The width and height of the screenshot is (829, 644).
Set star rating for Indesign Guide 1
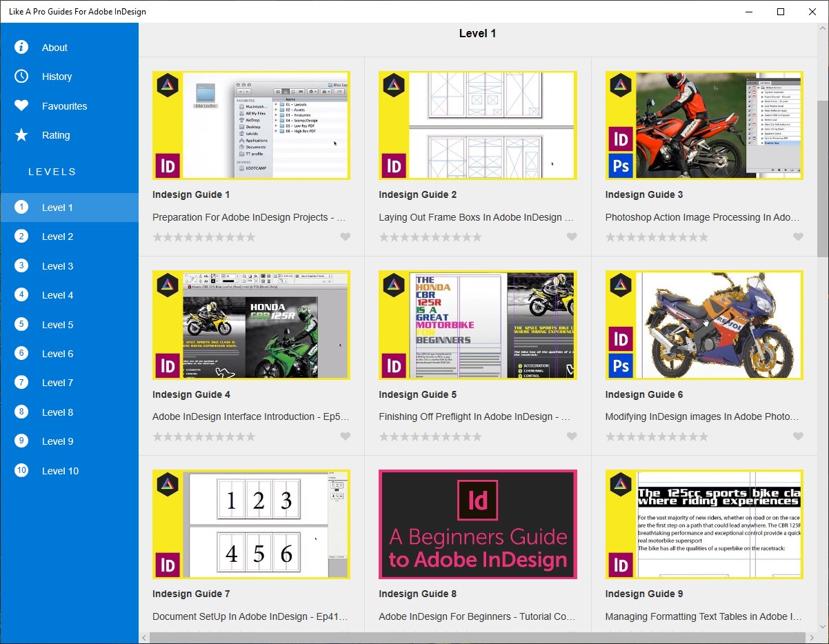pos(204,237)
